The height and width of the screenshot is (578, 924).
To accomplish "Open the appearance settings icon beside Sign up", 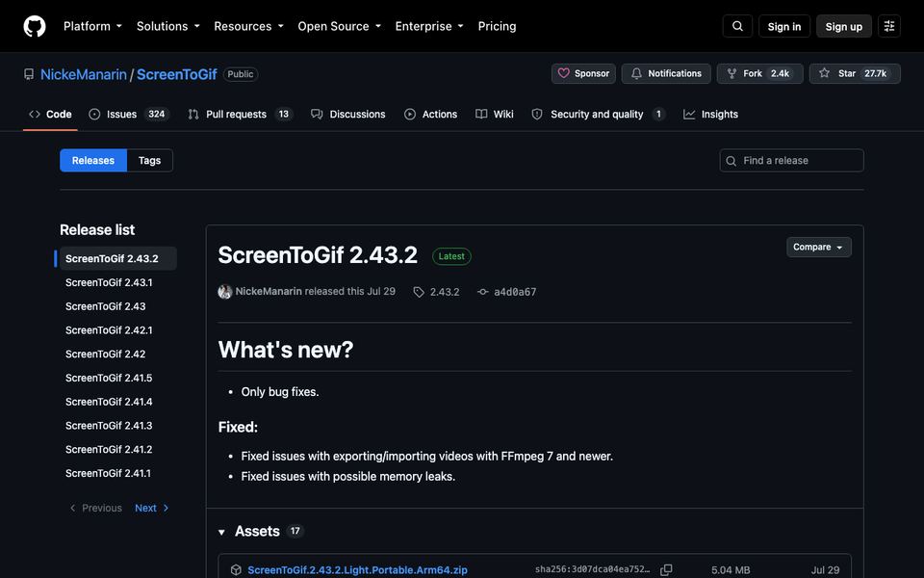I will tap(889, 26).
